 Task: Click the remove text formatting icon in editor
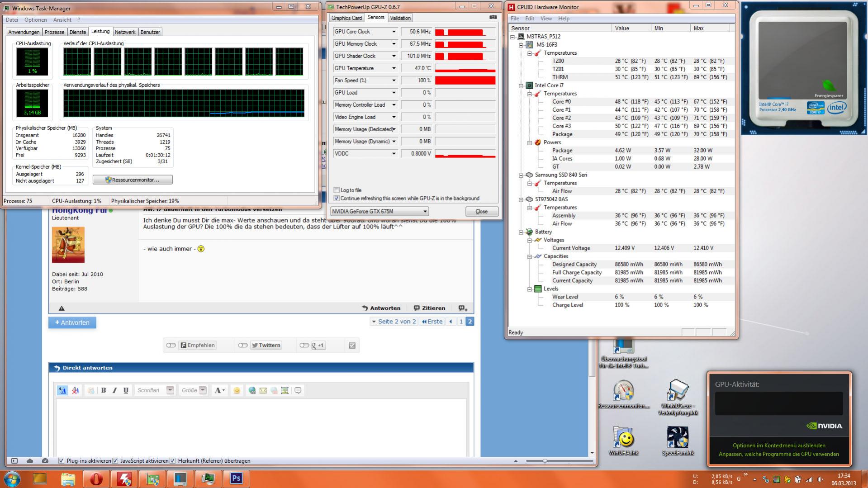tap(76, 390)
